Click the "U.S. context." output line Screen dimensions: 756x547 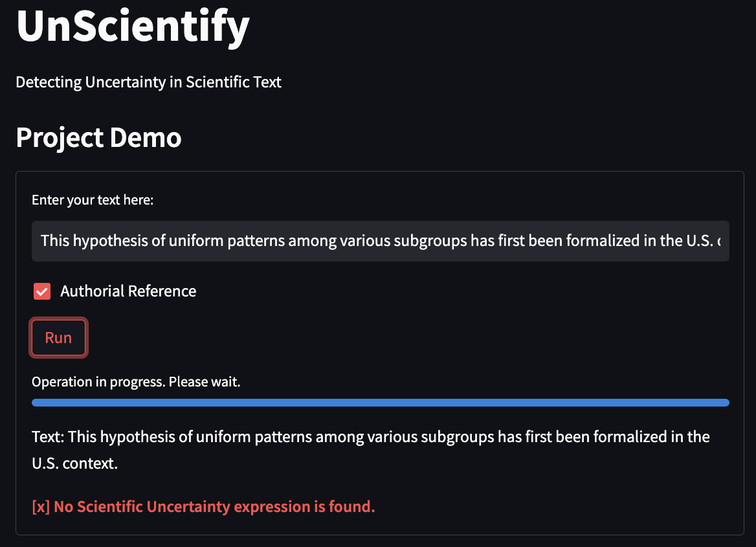(74, 463)
